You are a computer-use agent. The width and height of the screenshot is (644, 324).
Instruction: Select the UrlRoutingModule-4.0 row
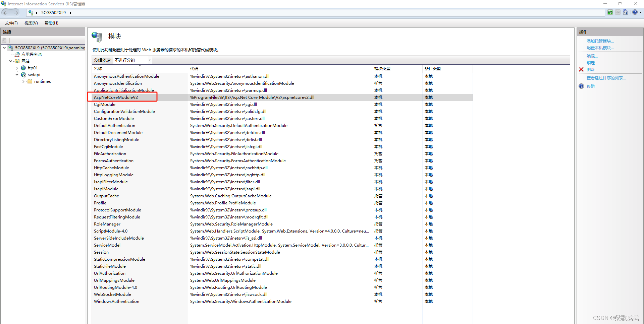tap(282, 287)
